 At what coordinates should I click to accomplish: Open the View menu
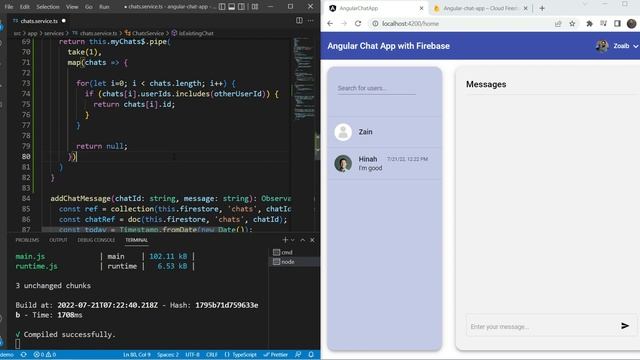[x=72, y=7]
